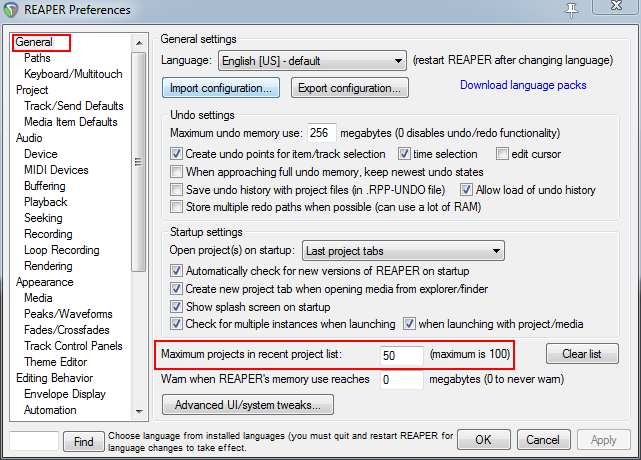The height and width of the screenshot is (460, 641).
Task: Open the 'MIDI Devices' preferences page
Action: pyautogui.click(x=56, y=170)
